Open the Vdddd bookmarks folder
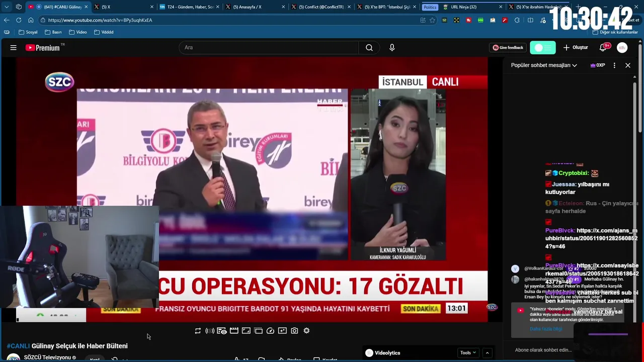This screenshot has width=644, height=362. pyautogui.click(x=104, y=32)
